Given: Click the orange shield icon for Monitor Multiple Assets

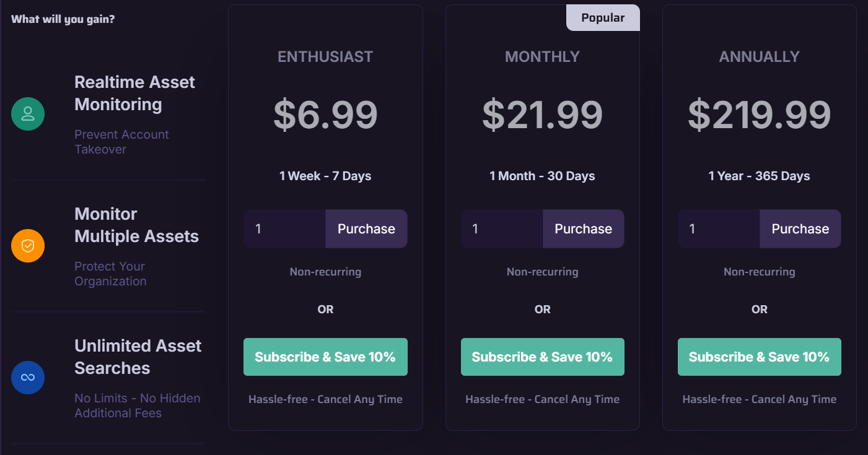Looking at the screenshot, I should tap(28, 246).
